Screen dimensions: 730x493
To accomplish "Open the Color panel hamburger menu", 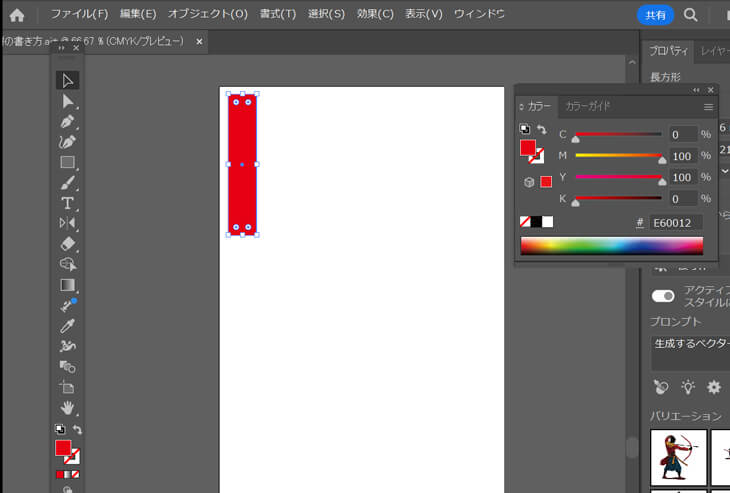I will tap(708, 107).
